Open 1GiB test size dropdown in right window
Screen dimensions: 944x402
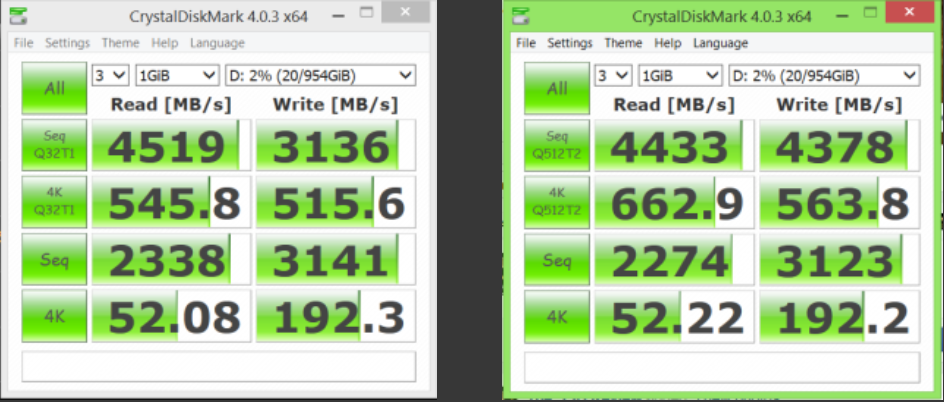tap(680, 75)
